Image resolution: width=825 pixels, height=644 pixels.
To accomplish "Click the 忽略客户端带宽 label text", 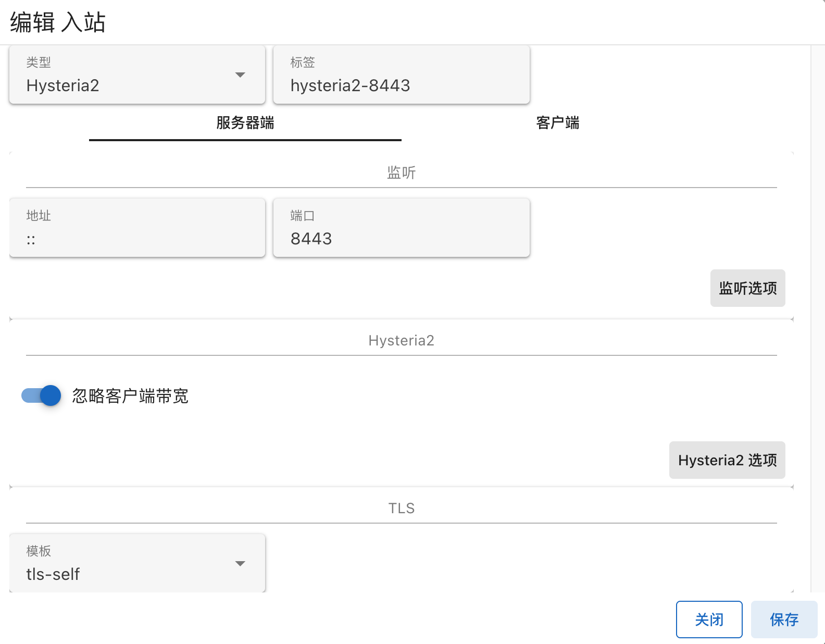I will 130,396.
